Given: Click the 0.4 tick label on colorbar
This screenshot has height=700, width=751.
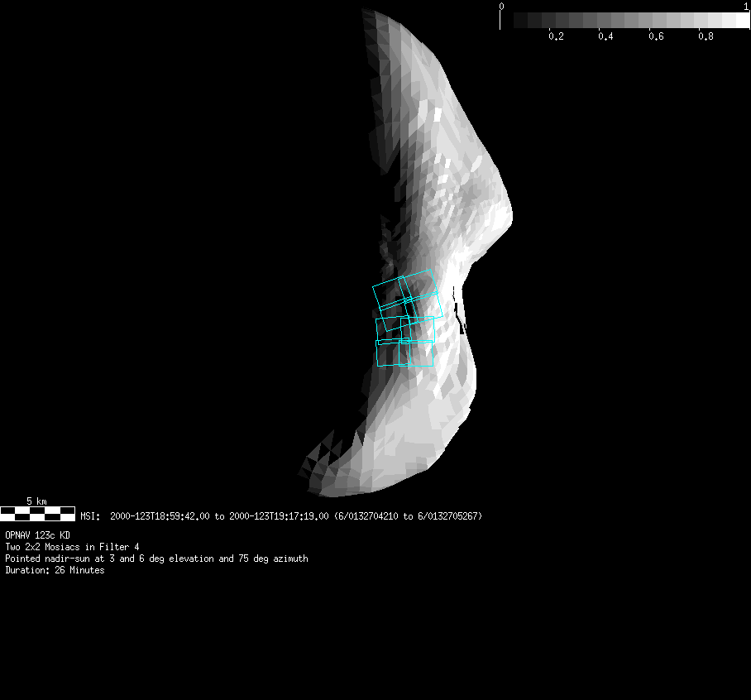Looking at the screenshot, I should pyautogui.click(x=605, y=36).
